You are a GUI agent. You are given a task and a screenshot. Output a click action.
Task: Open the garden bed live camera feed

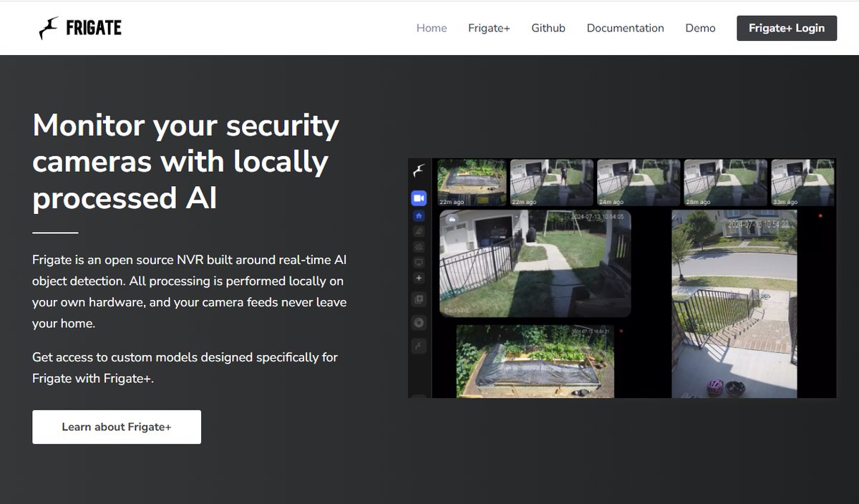[x=535, y=361]
